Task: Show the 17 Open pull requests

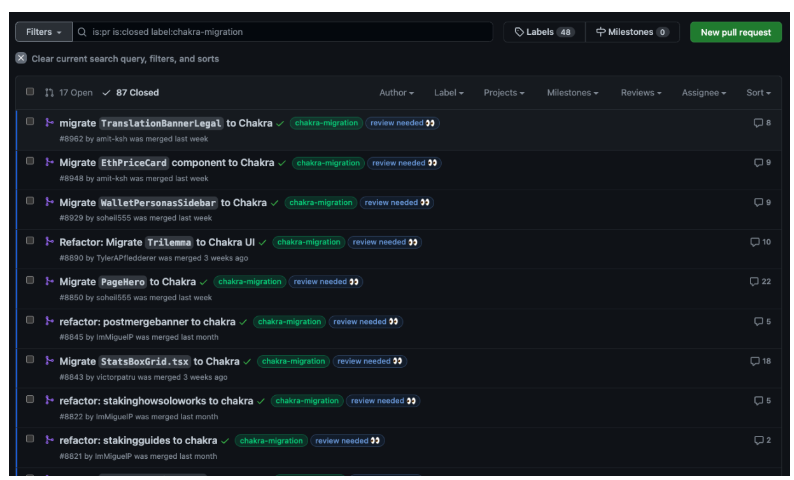Action: point(69,93)
